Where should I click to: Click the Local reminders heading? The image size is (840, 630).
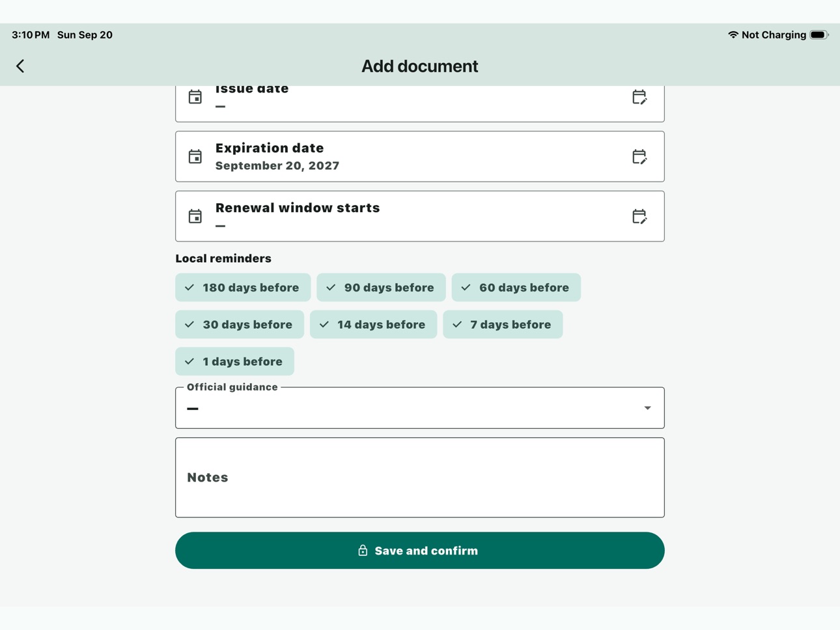click(x=223, y=258)
